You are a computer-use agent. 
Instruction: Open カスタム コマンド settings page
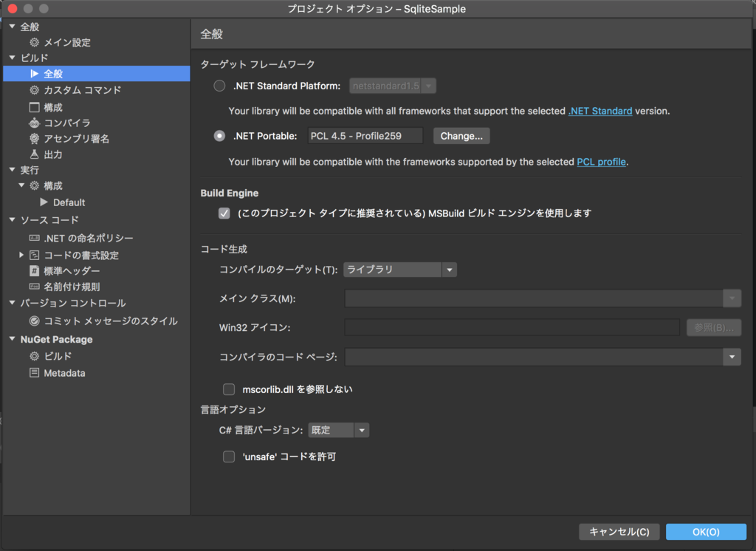click(x=83, y=90)
